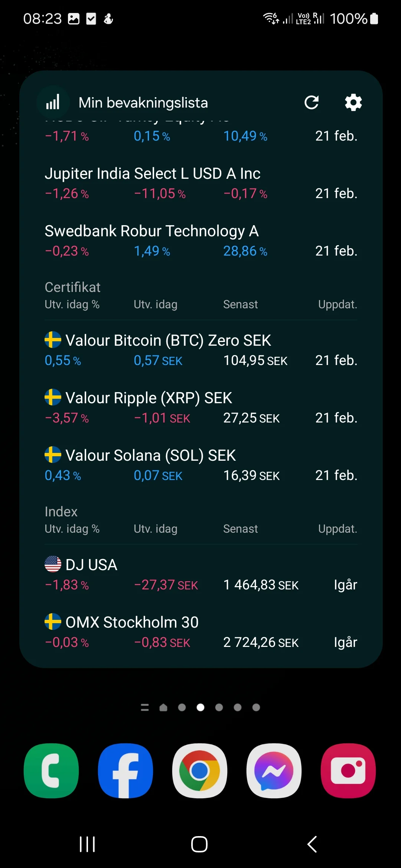Tap the watchlist bar chart logo
Viewport: 401px width, 868px height.
click(53, 102)
